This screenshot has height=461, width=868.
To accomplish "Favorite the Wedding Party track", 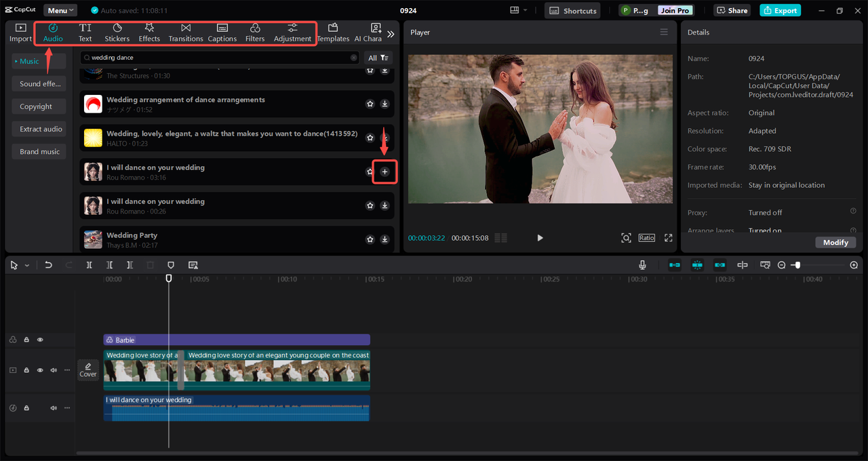I will [370, 239].
